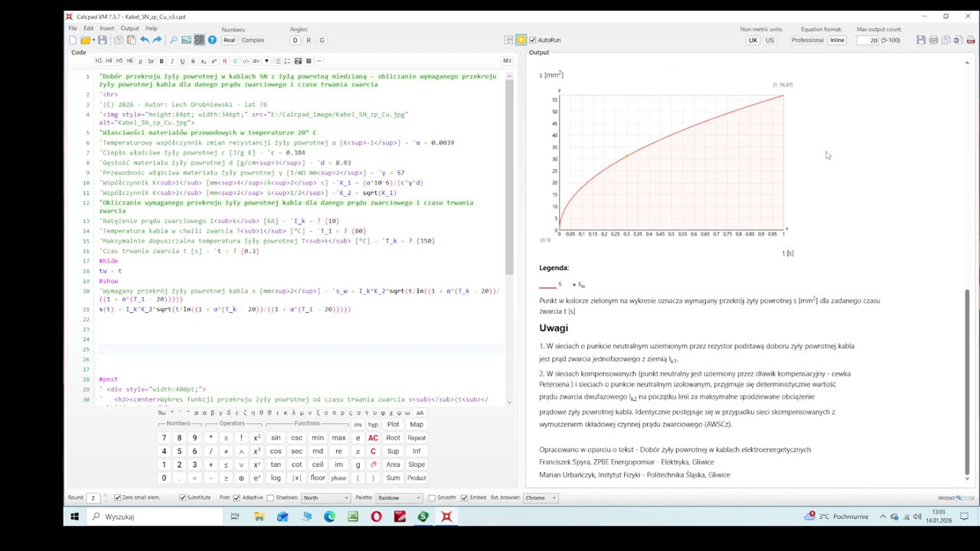Screen dimensions: 980x551
Task: Copy the output to clipboard
Action: tap(946, 40)
